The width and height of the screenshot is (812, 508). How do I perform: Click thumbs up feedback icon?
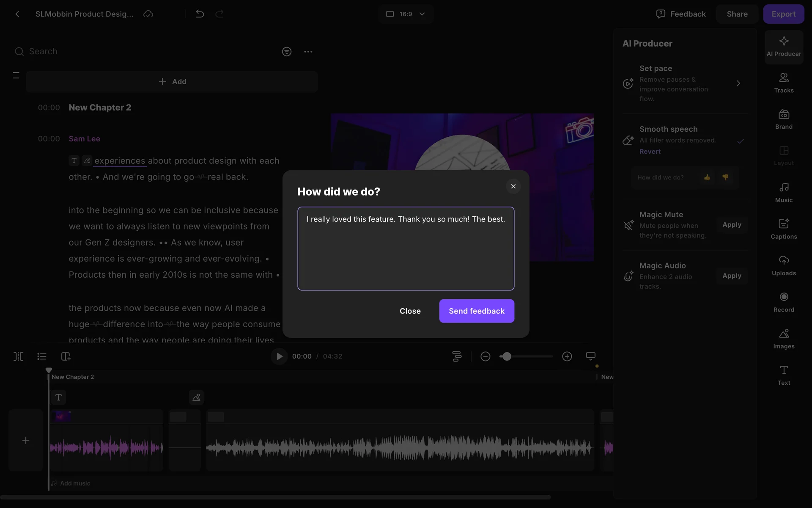click(x=707, y=177)
